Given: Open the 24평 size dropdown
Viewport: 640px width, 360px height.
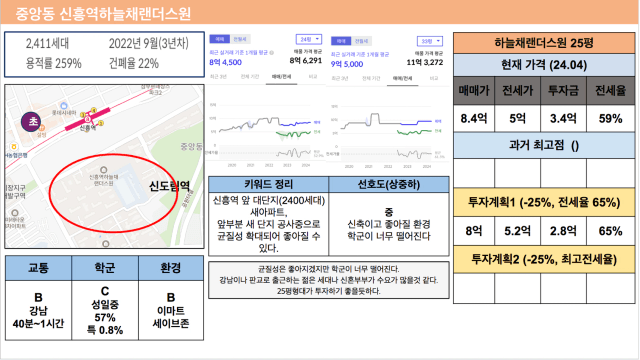Looking at the screenshot, I should (x=309, y=39).
